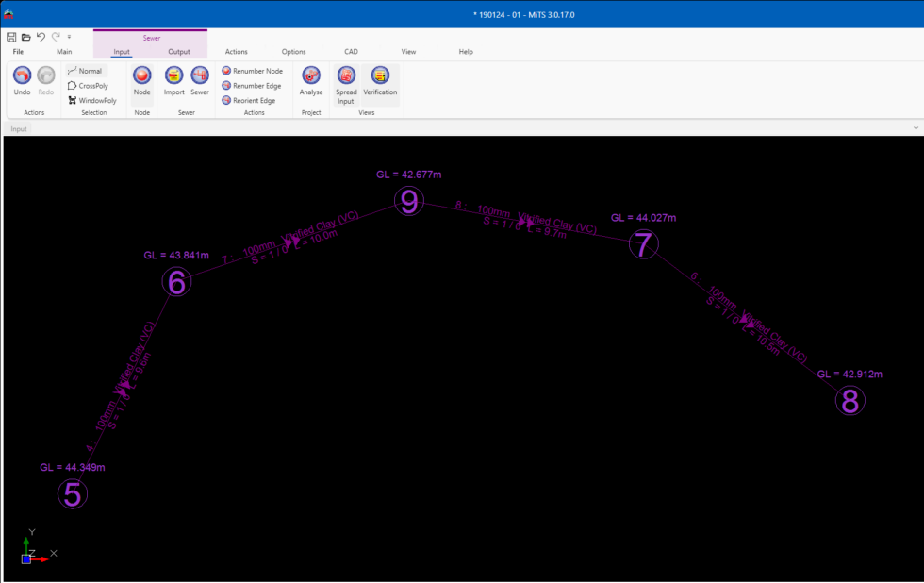The width and height of the screenshot is (924, 583).
Task: Click the Open folder icon in quick access toolbar
Action: tap(26, 37)
